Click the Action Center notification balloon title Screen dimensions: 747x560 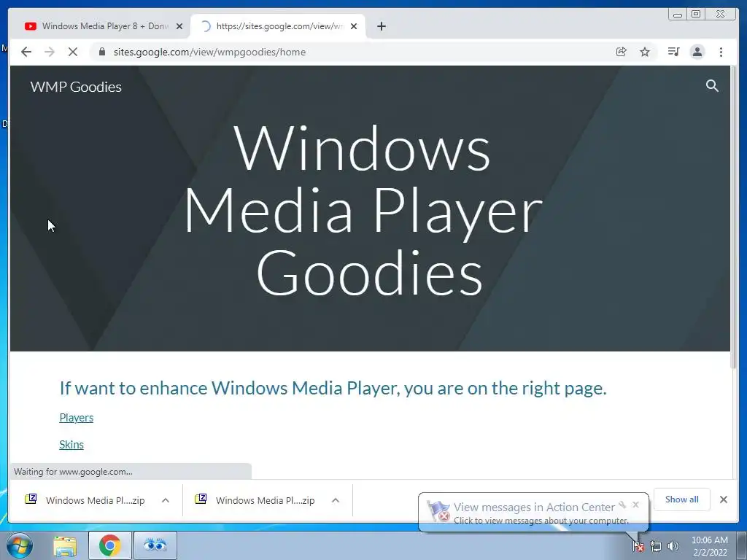pyautogui.click(x=534, y=507)
